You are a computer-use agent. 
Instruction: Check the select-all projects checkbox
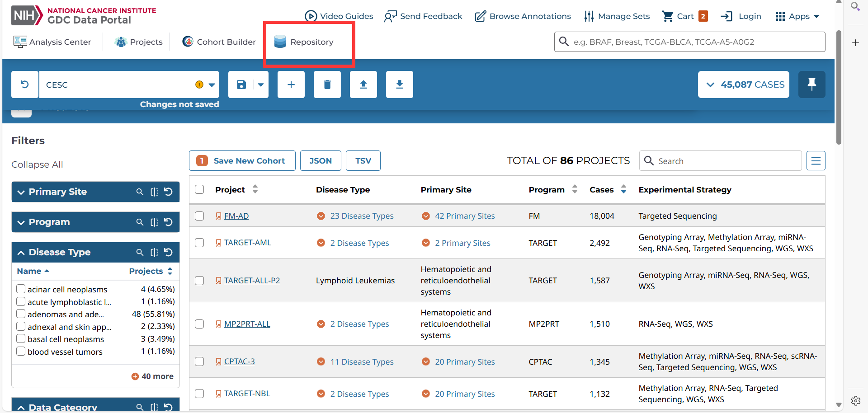coord(199,189)
